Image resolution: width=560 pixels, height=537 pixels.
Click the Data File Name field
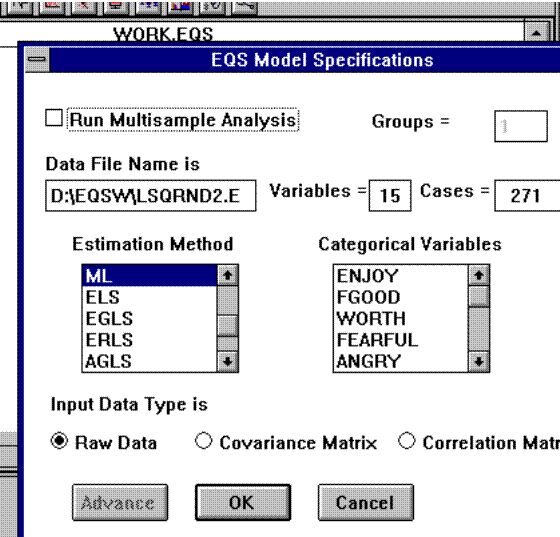coord(151,196)
